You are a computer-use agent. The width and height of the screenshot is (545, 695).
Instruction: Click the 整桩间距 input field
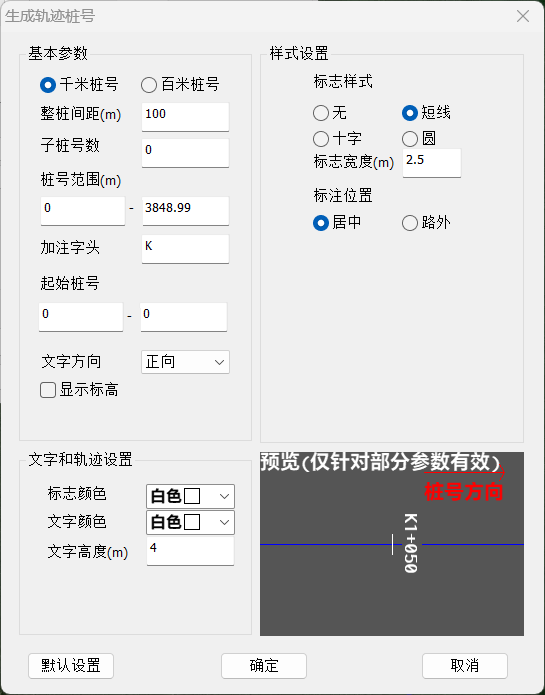pyautogui.click(x=185, y=117)
